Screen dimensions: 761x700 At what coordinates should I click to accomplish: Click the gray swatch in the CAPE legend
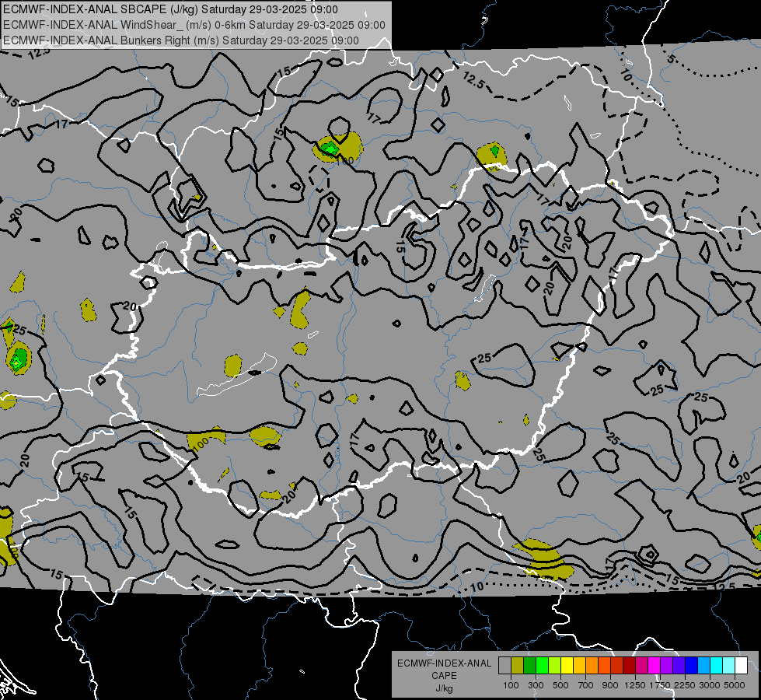coord(504,665)
